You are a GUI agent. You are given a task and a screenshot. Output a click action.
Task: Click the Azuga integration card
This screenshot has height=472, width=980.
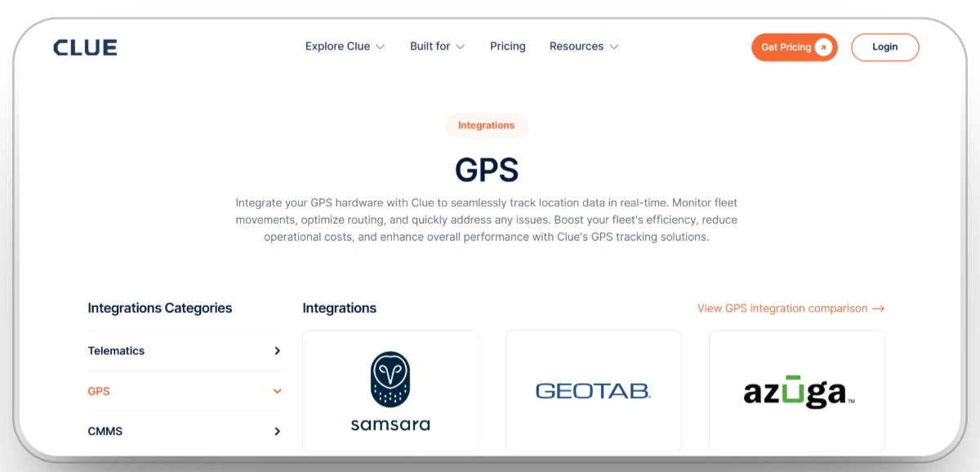click(796, 390)
